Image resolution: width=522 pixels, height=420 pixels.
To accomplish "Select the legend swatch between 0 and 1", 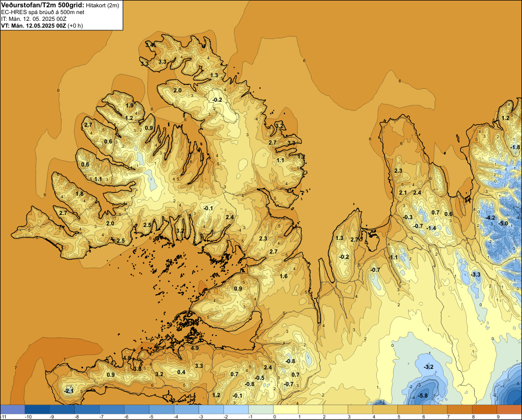I will pyautogui.click(x=286, y=410).
